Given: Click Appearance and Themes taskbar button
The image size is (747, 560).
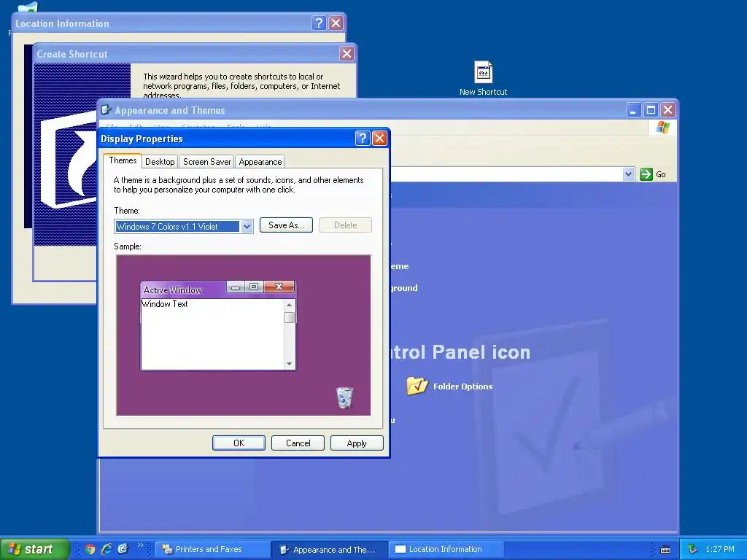Looking at the screenshot, I should (x=330, y=550).
